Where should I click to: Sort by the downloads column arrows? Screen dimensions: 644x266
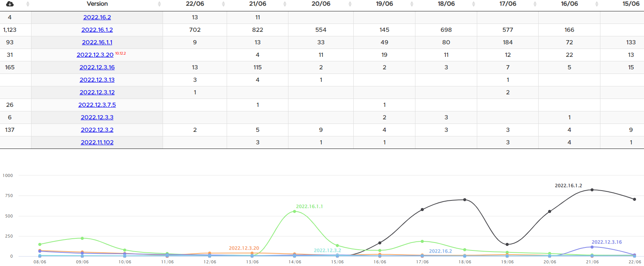[x=28, y=4]
